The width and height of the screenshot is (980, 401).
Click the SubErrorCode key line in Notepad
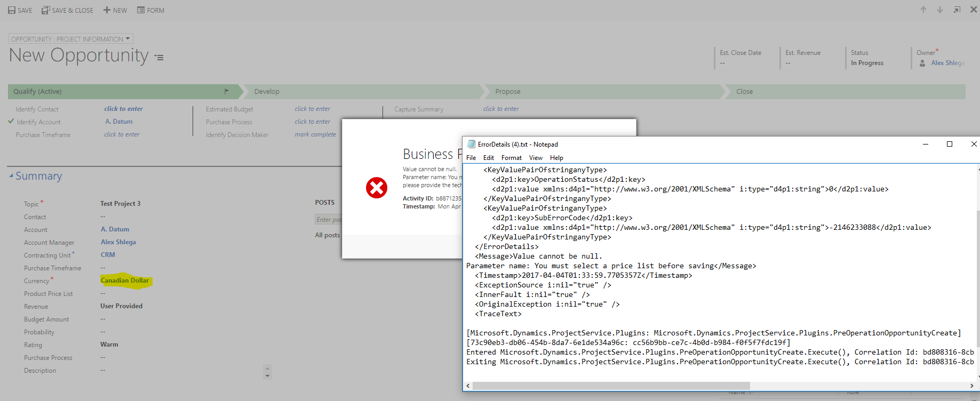pos(562,218)
